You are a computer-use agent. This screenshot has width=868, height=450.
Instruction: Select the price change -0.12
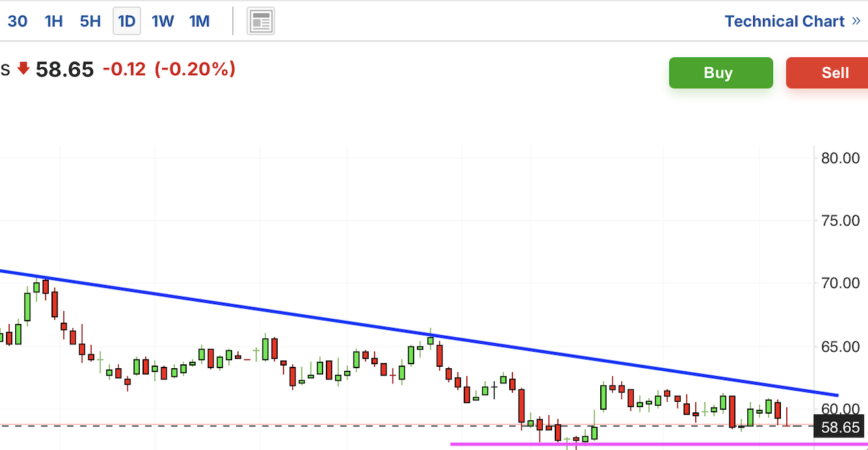(x=124, y=69)
